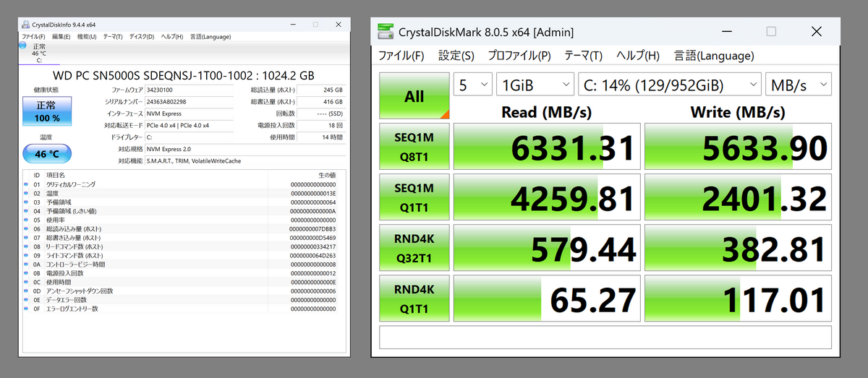Start the SEQ1M Q1T1 test
This screenshot has width=868, height=378.
414,197
